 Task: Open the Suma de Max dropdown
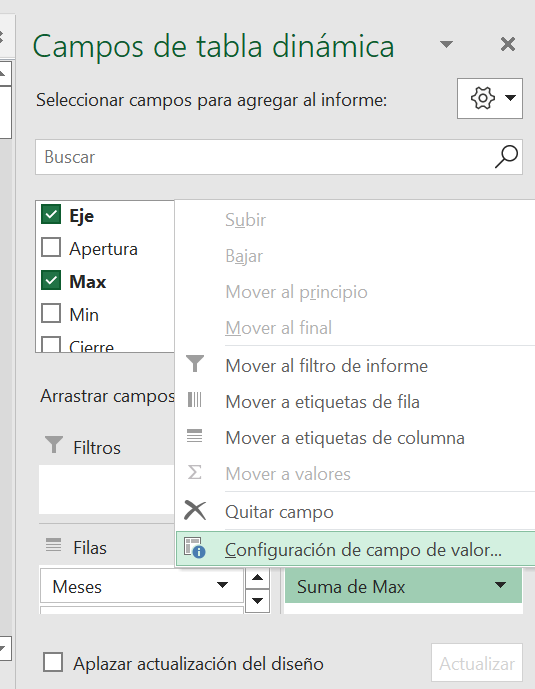click(x=500, y=585)
